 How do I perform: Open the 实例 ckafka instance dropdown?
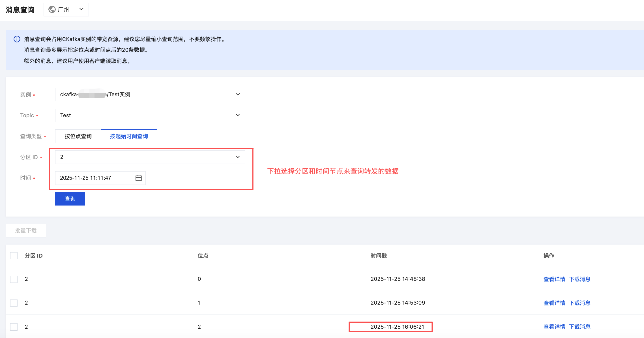pos(150,95)
